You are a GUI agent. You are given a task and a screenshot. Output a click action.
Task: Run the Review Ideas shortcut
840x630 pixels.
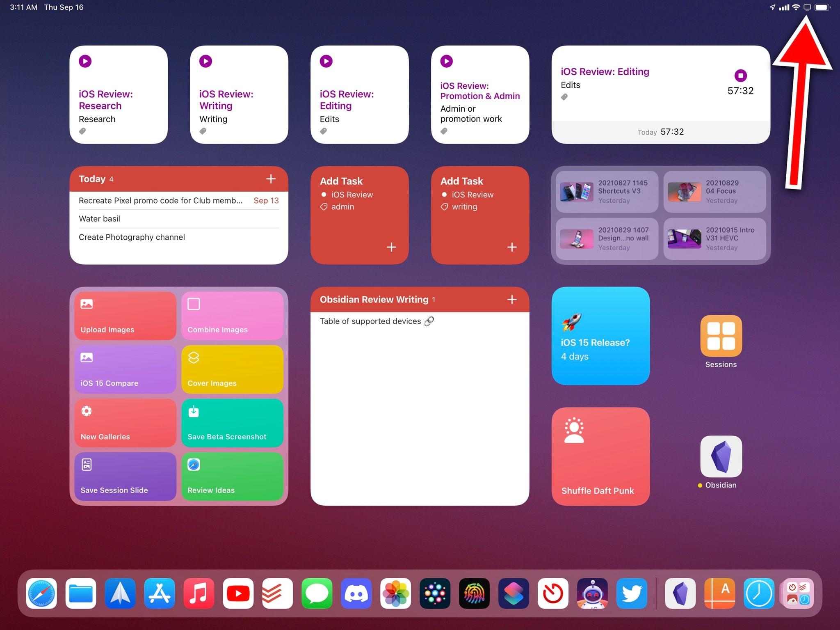pyautogui.click(x=232, y=477)
